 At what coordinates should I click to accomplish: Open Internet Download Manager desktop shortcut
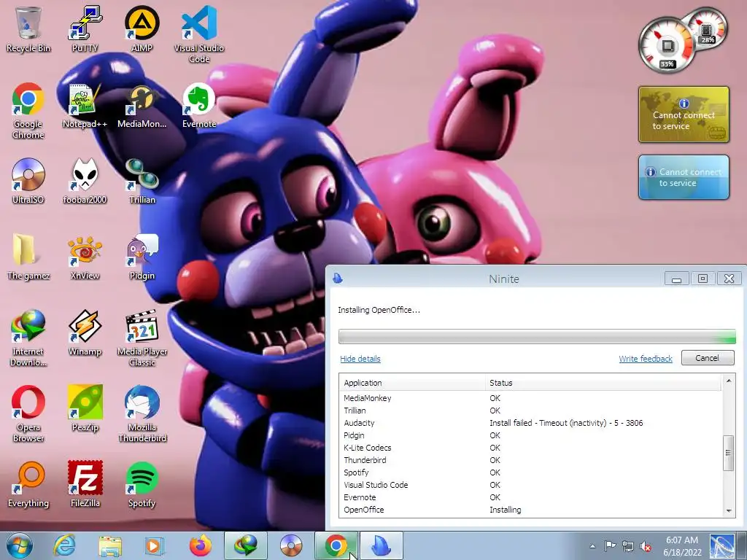[x=28, y=338]
